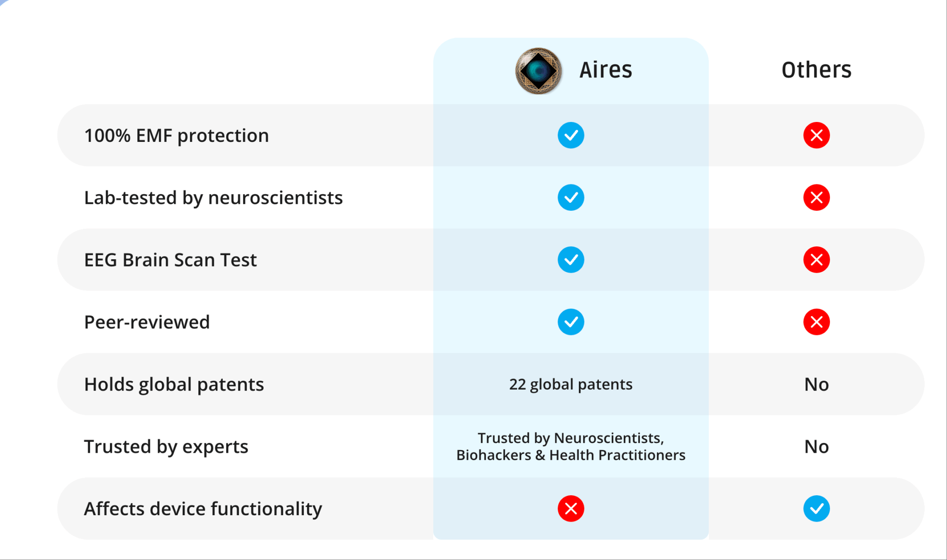This screenshot has width=947, height=560.
Task: Click the 100% EMF protection label
Action: click(x=176, y=136)
